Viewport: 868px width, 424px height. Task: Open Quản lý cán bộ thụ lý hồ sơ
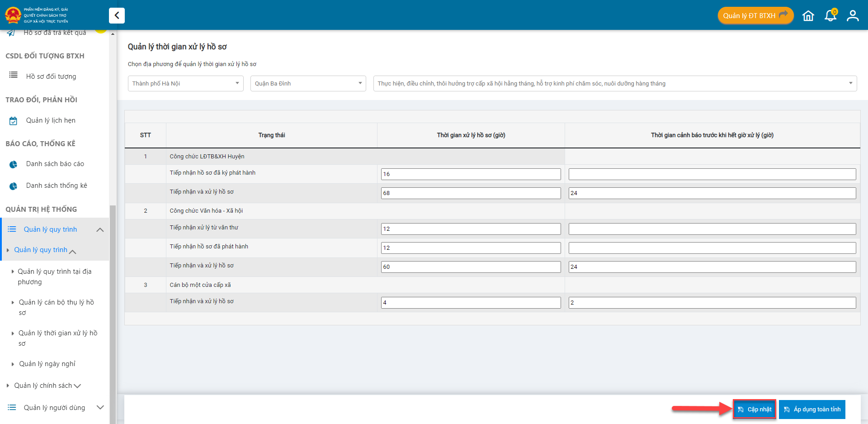[56, 307]
